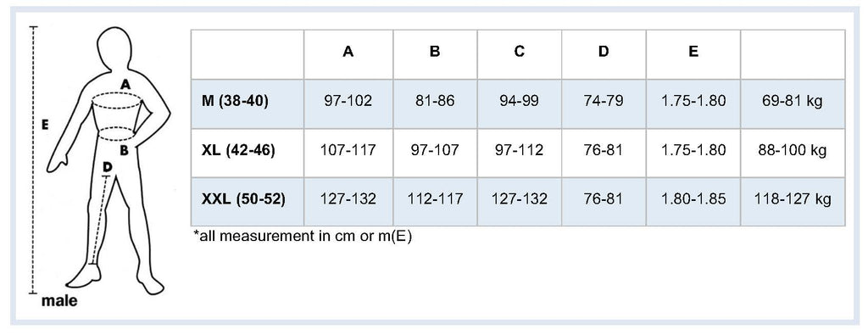Click the chest label A on figure
Screen dimensions: 868x335
click(x=125, y=85)
